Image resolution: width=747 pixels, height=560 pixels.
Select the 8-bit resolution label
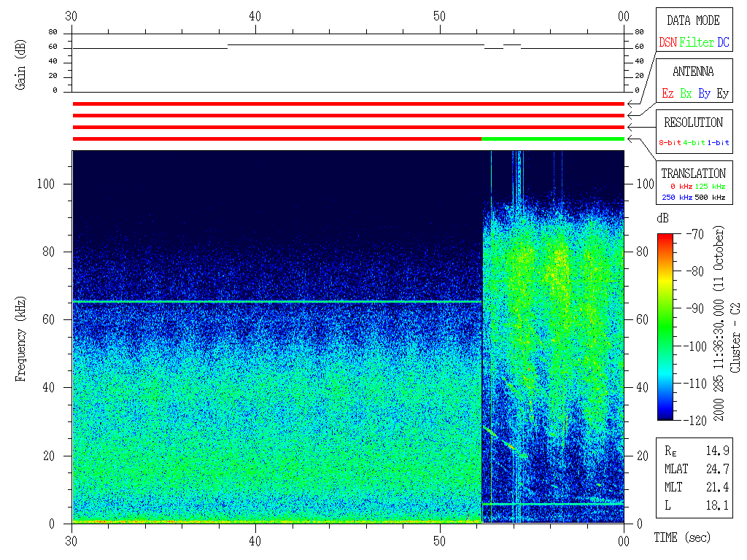pos(670,143)
